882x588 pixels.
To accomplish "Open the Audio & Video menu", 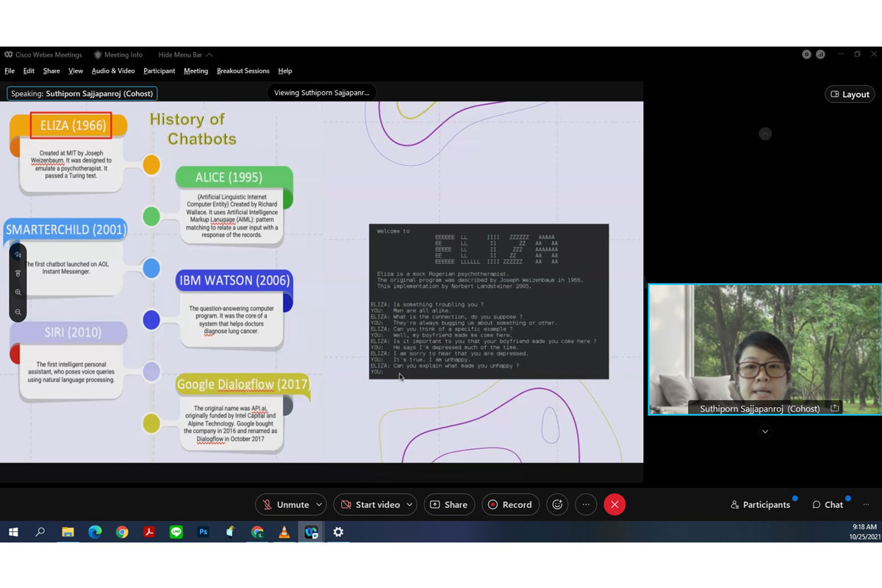I will tap(112, 71).
